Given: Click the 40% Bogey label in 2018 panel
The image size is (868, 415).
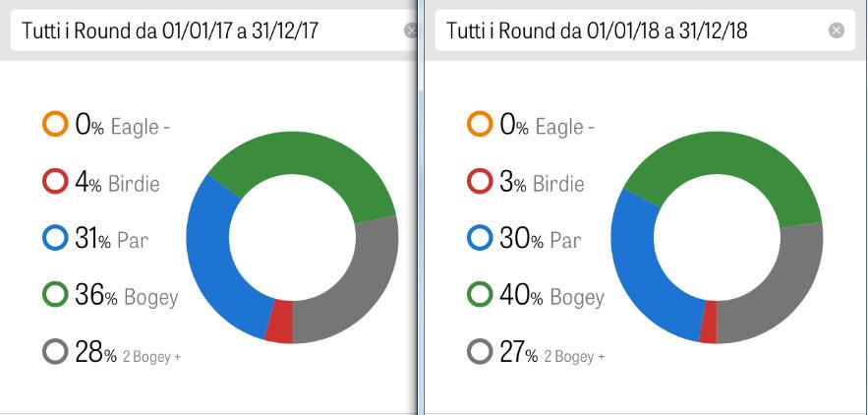Looking at the screenshot, I should tap(551, 295).
